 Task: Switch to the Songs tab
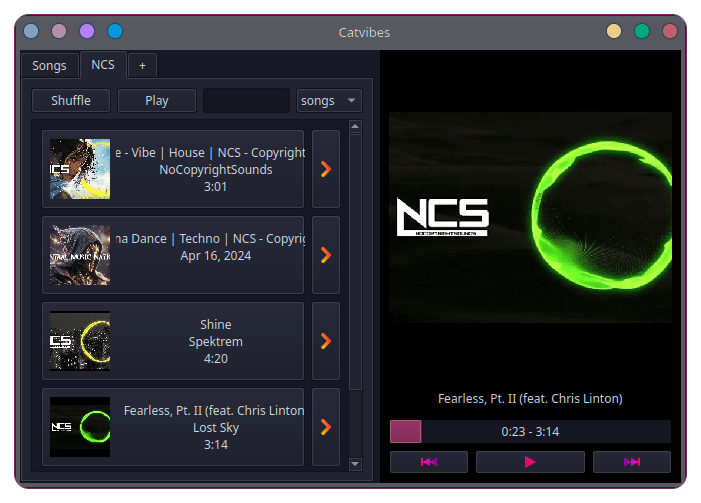49,66
